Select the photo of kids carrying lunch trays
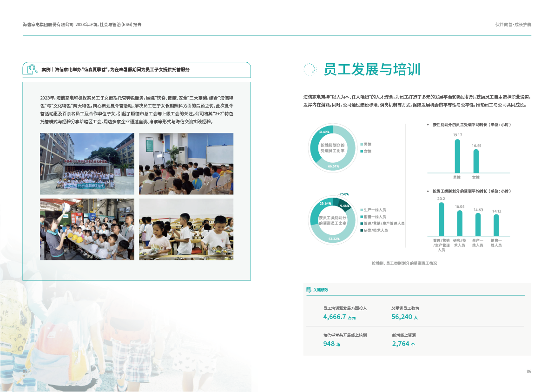Image resolution: width=554 pixels, height=392 pixels. [x=186, y=229]
